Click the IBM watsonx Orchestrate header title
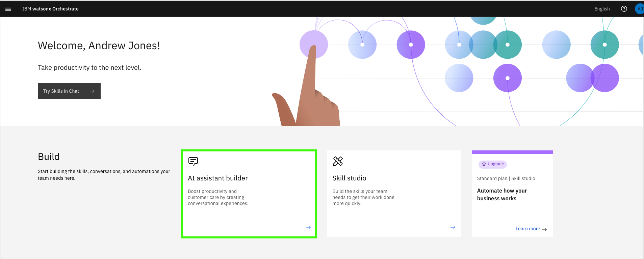The image size is (644, 259). pos(50,9)
